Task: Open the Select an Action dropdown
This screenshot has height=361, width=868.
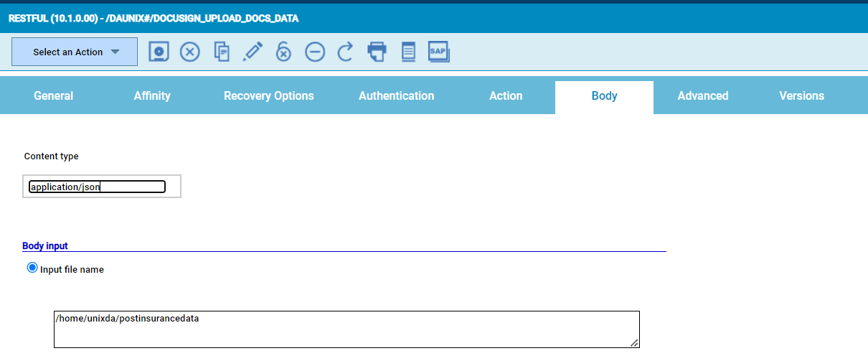Action: click(x=75, y=52)
